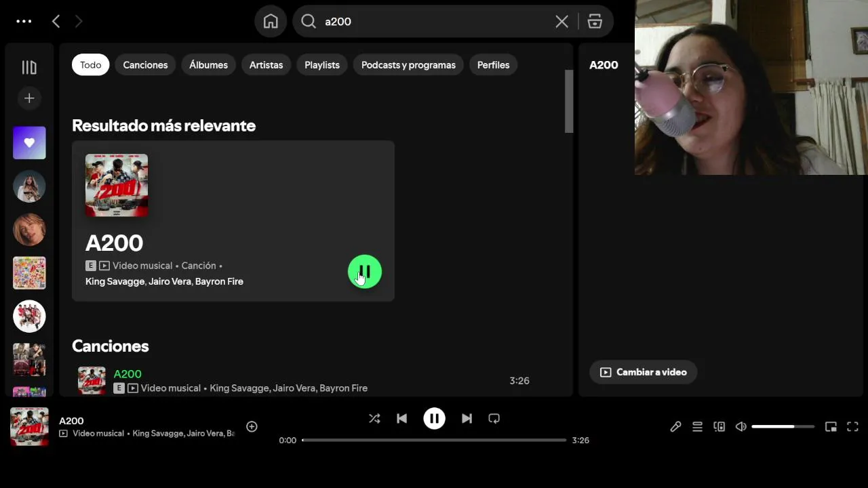This screenshot has width=868, height=488.
Task: Switch to Álbumes filter
Action: (208, 65)
